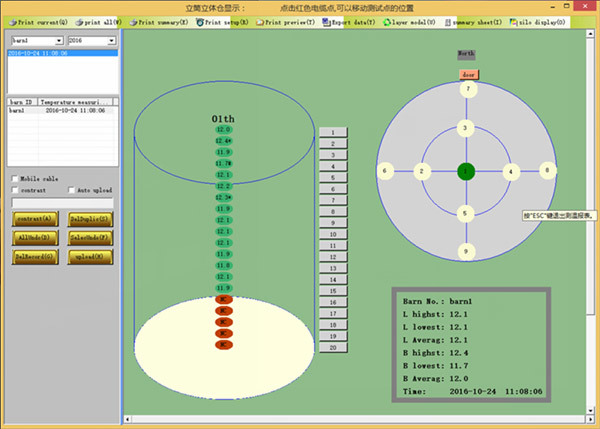Open Print setup(R) in toolbar
This screenshot has height=429, width=600.
tap(222, 22)
